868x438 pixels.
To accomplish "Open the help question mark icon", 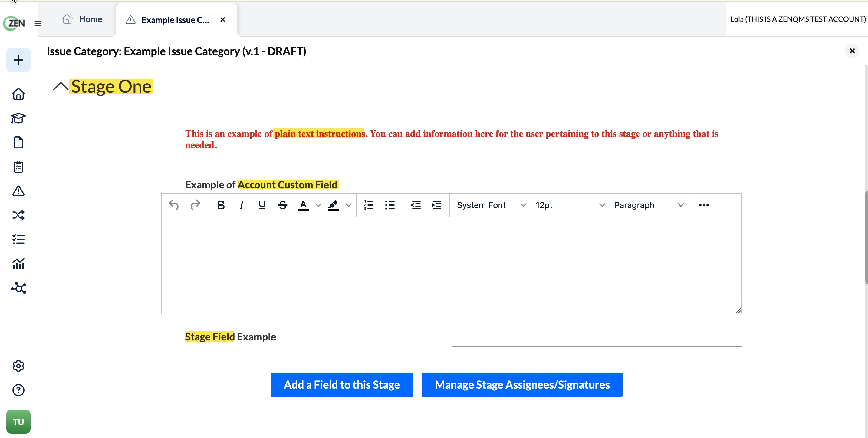I will click(18, 390).
